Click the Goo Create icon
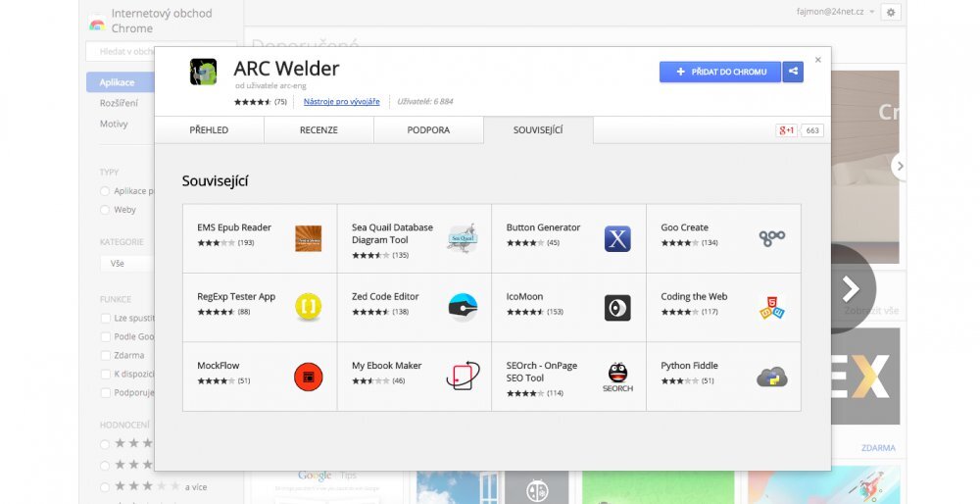 coord(772,238)
